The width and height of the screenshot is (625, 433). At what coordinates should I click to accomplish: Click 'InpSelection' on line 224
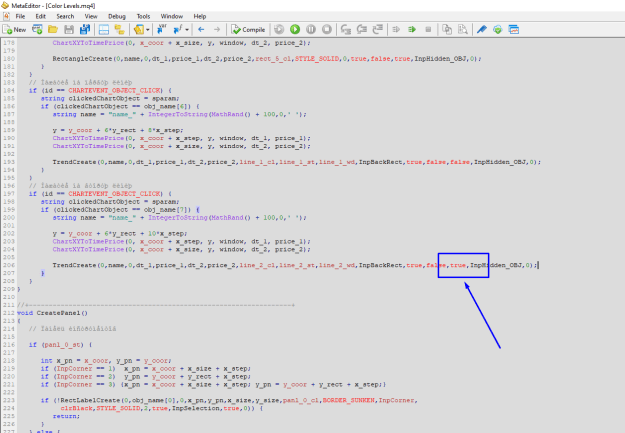[x=196, y=408]
